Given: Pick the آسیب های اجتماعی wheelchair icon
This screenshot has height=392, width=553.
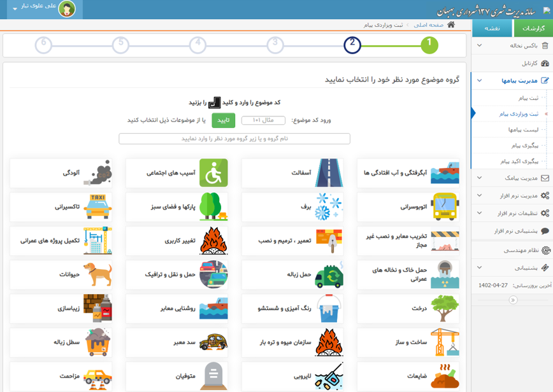Looking at the screenshot, I should (213, 173).
